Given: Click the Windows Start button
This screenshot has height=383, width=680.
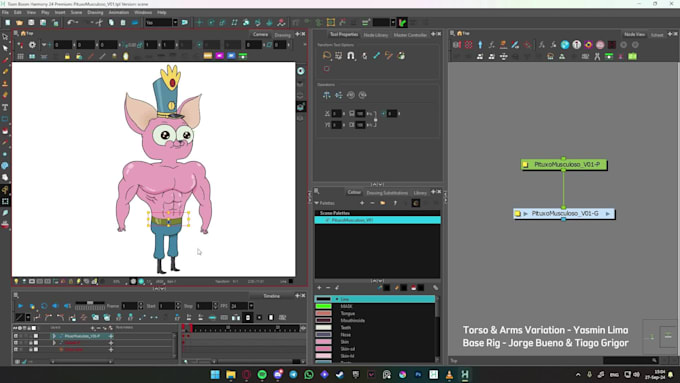Looking at the screenshot, I should (x=215, y=375).
